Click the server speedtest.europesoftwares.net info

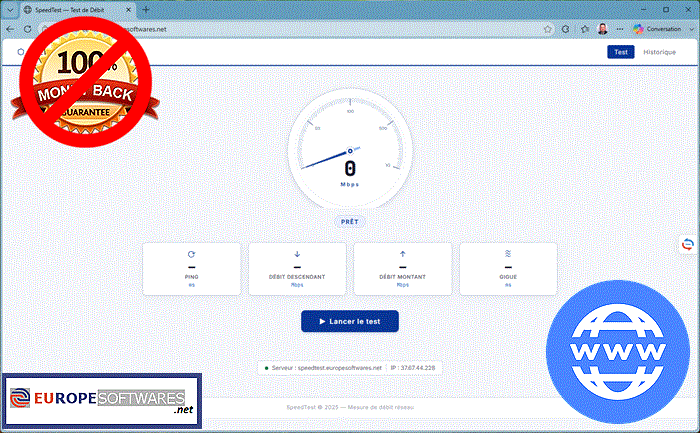coord(326,368)
